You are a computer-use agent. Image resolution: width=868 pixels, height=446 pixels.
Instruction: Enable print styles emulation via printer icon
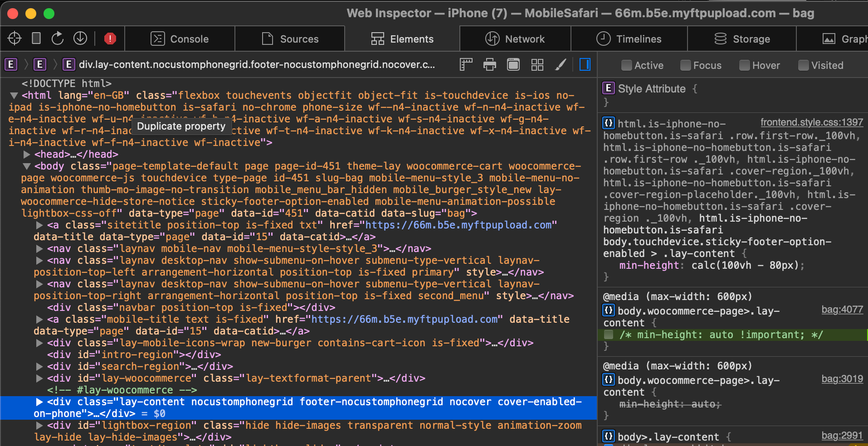click(x=490, y=64)
